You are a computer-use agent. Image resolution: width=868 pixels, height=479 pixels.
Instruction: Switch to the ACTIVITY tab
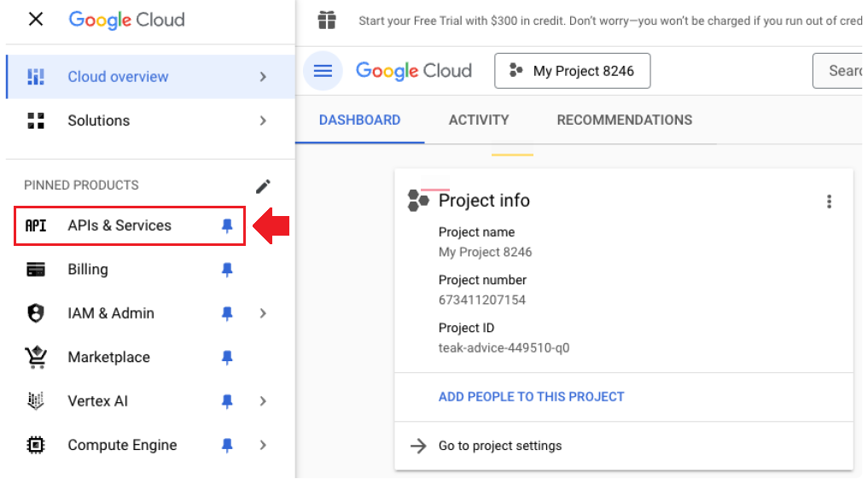479,120
